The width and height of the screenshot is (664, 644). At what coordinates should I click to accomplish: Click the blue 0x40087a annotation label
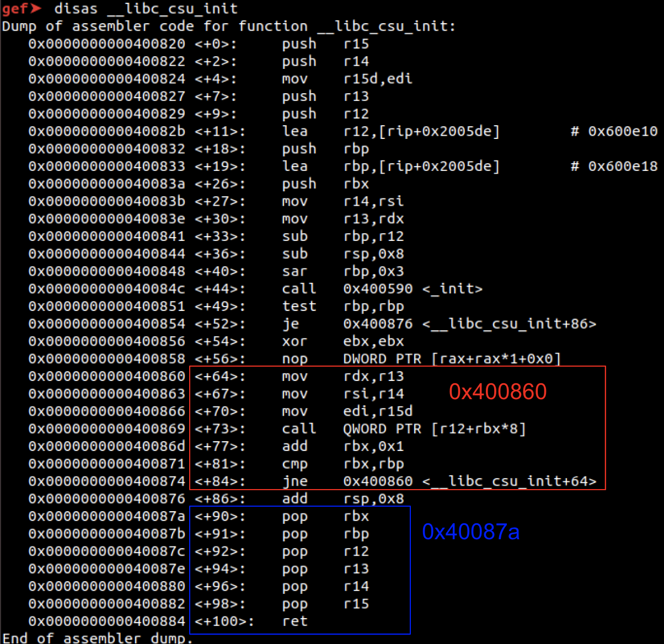point(470,532)
